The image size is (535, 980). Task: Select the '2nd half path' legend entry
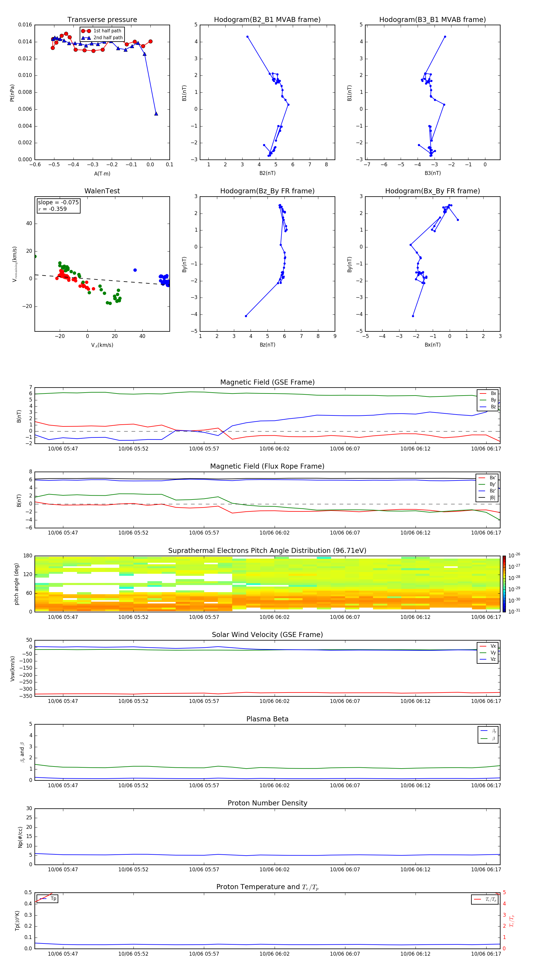[102, 38]
